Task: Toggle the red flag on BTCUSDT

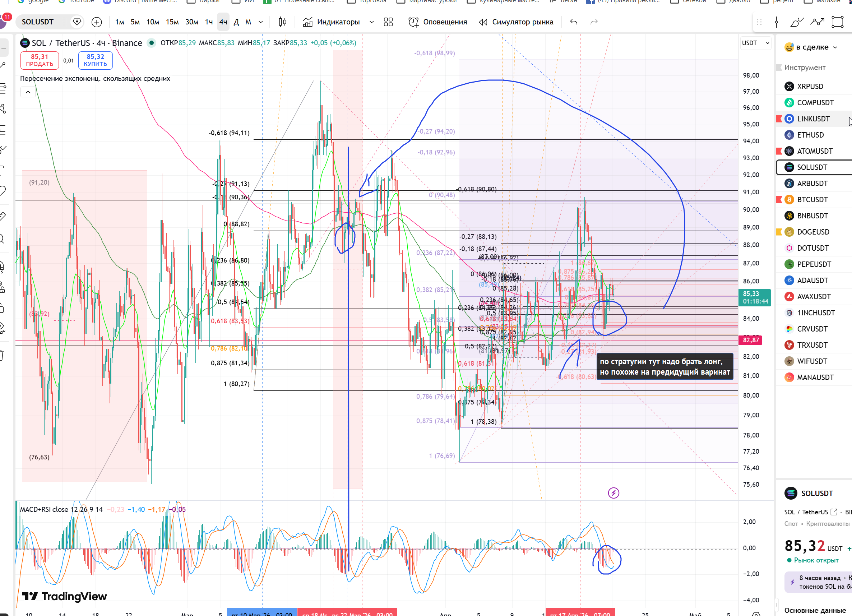Action: tap(779, 199)
